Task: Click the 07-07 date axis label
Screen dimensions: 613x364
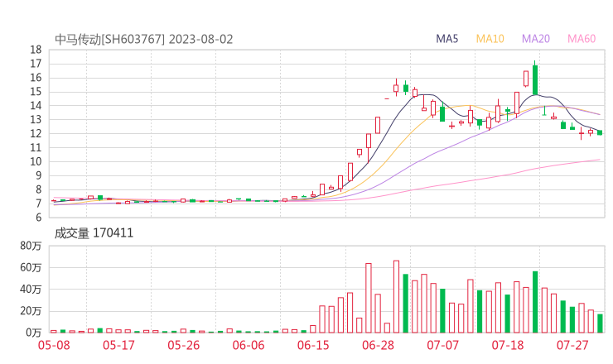Action: click(x=443, y=345)
